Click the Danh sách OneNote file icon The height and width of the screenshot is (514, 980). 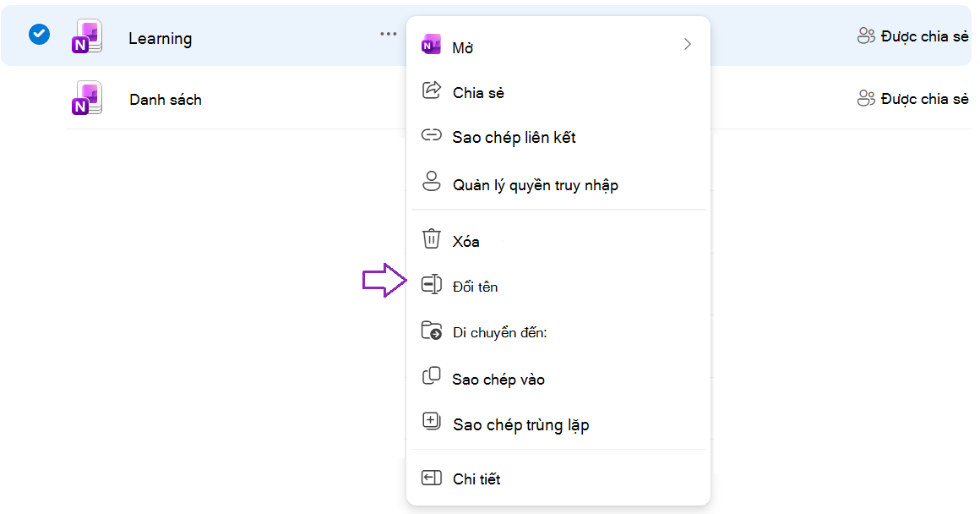point(87,98)
